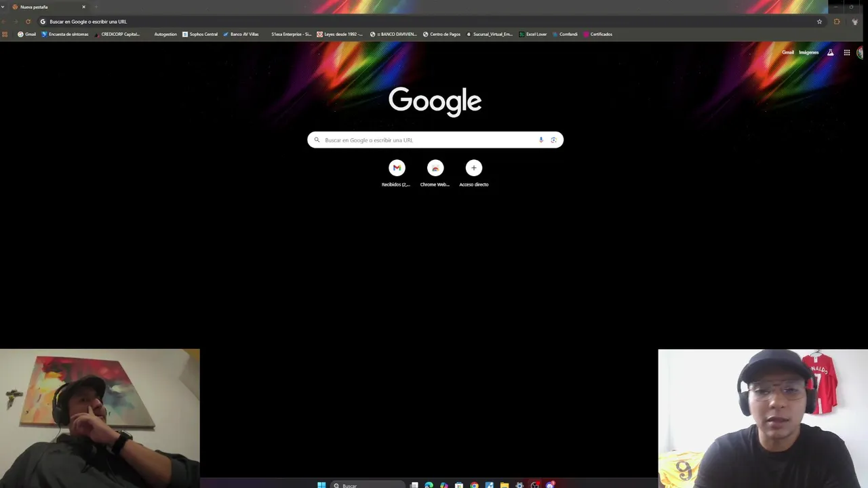Screen dimensions: 868x488
Task: Open the Google account avatar on the page
Action: (x=861, y=52)
